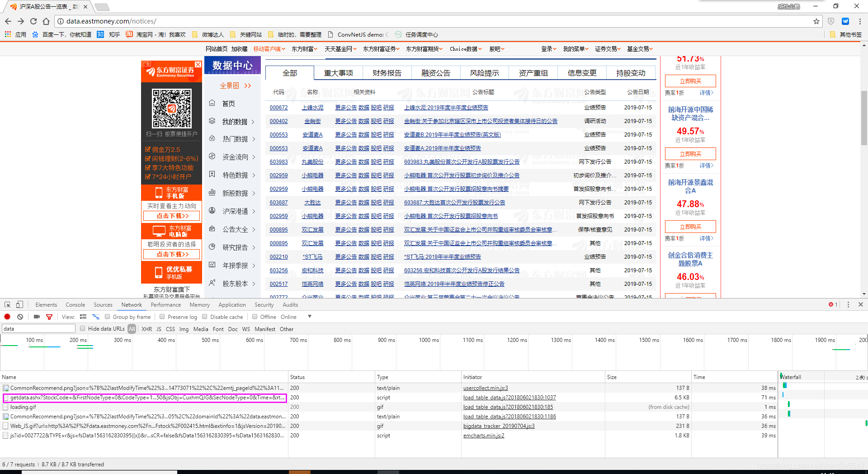Open stock code 000672 link
The width and height of the screenshot is (868, 474).
tap(278, 108)
